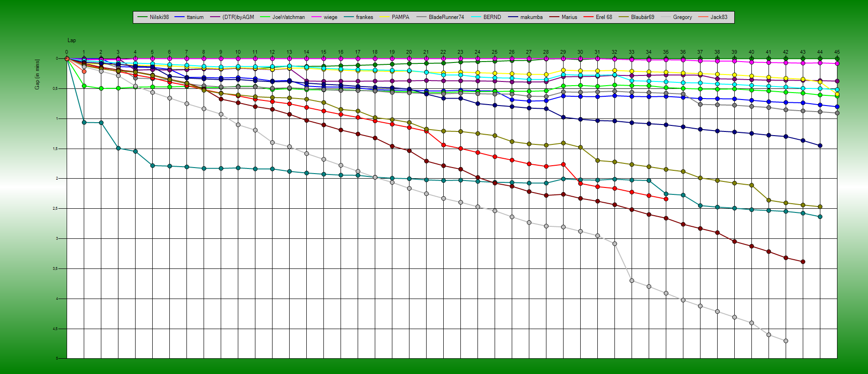Click Blaubär69's data point at lap 44

tap(820, 207)
